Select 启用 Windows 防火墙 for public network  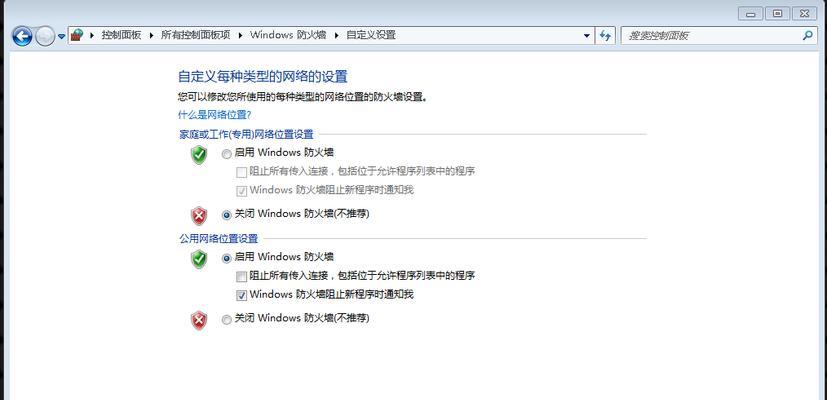click(x=226, y=258)
